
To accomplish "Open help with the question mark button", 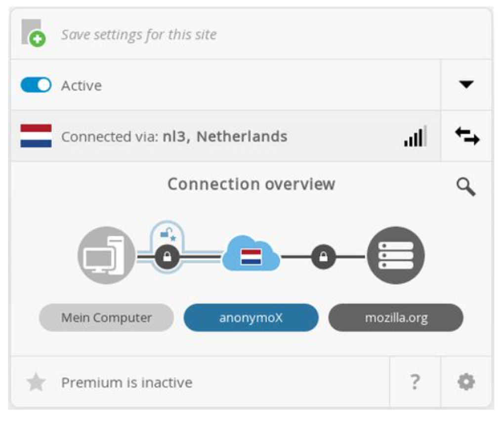I will pos(415,382).
